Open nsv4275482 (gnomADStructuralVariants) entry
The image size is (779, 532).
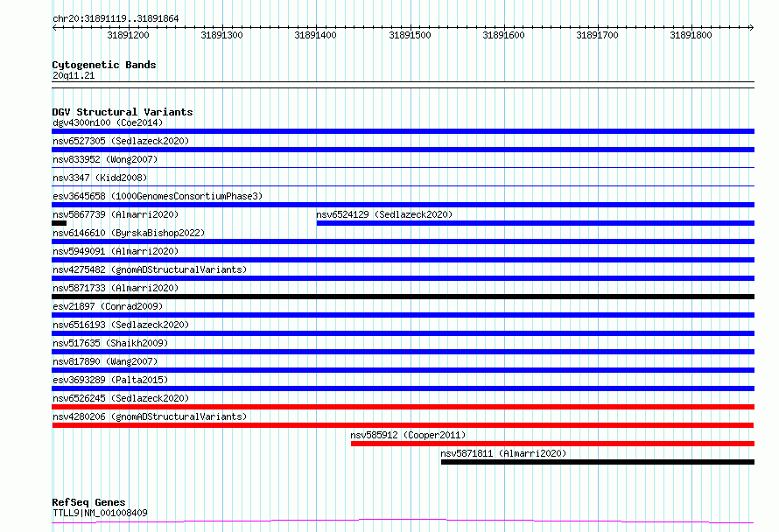150,269
